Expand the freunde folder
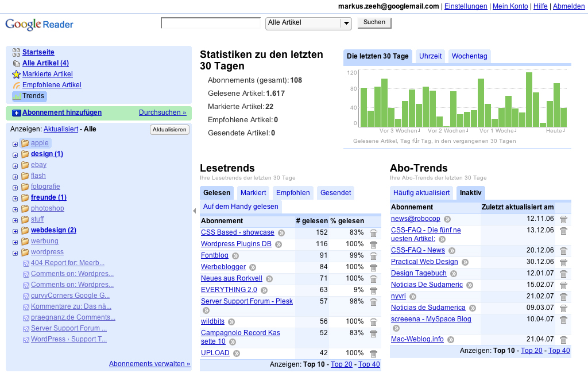The image size is (588, 377). tap(15, 198)
